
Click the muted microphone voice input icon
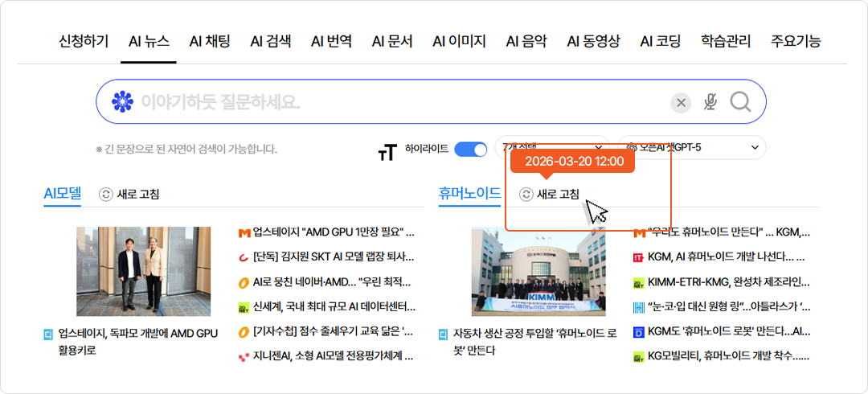point(710,102)
